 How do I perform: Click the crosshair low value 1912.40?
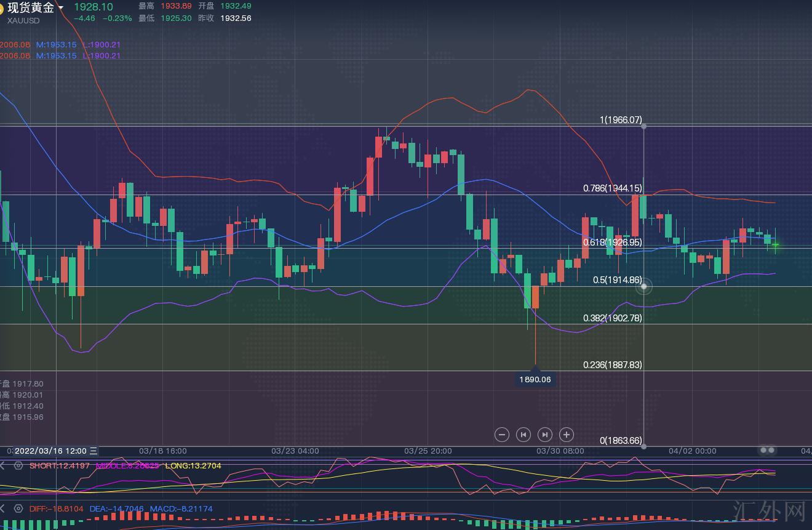point(28,406)
